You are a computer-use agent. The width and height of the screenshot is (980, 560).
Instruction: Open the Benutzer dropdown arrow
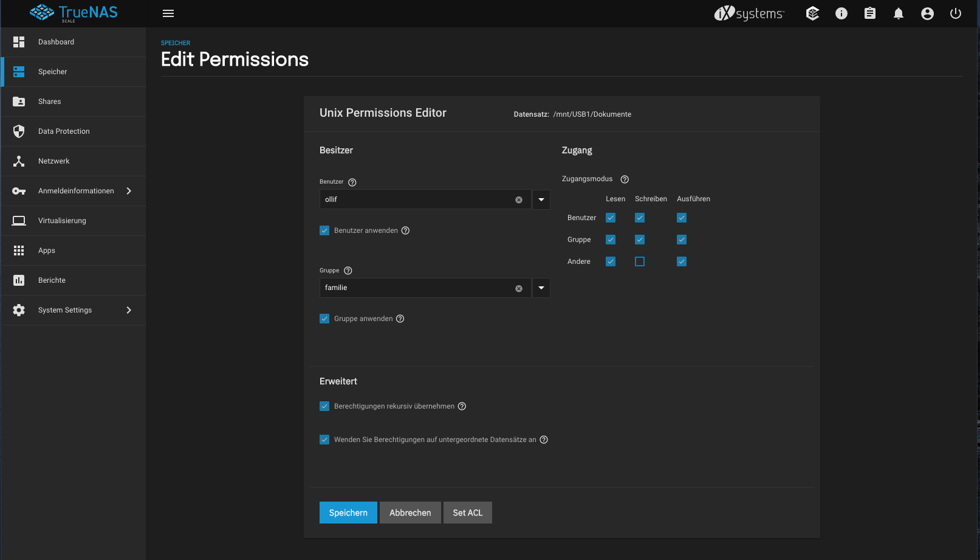coord(541,199)
